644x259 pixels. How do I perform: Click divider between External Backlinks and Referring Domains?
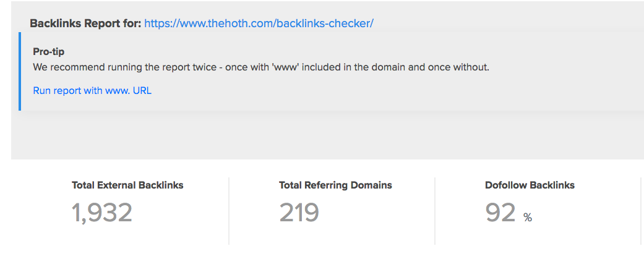229,211
